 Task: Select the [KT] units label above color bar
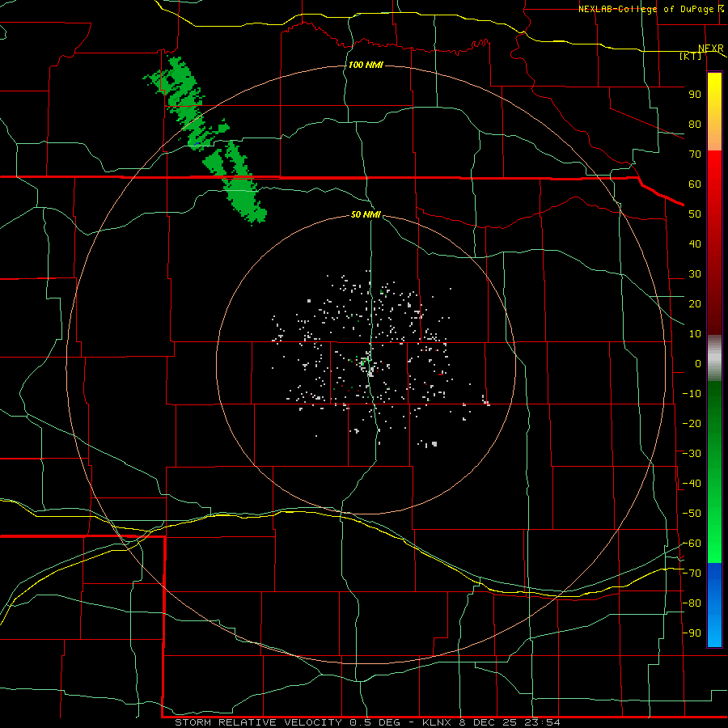tap(691, 56)
